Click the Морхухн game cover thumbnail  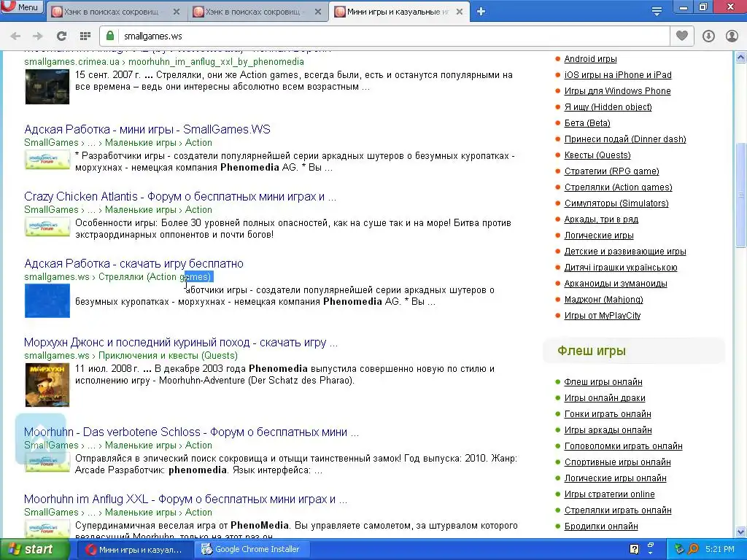point(47,385)
